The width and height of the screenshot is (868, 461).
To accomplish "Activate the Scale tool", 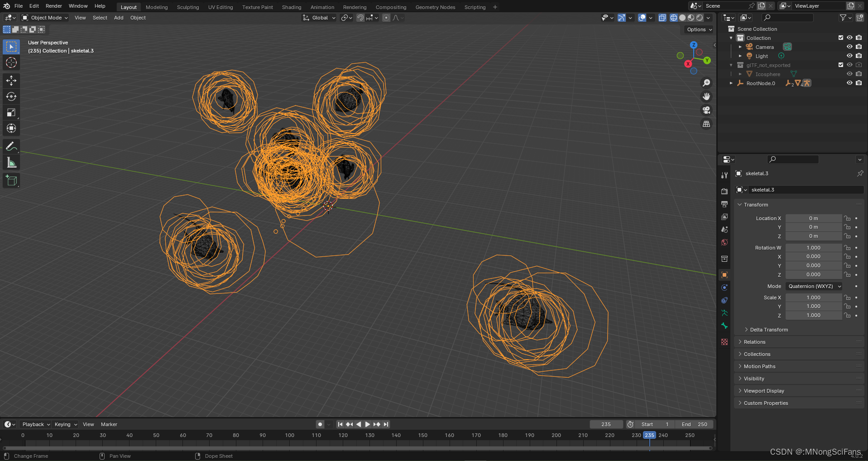I will point(11,113).
